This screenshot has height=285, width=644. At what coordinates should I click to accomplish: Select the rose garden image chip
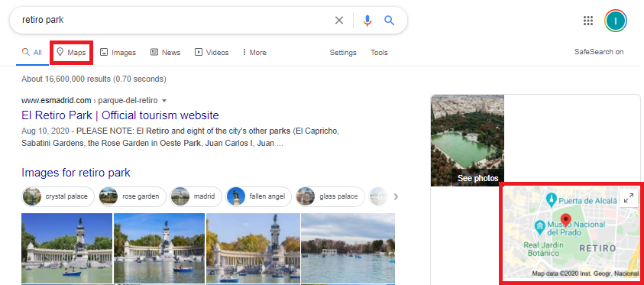pyautogui.click(x=132, y=196)
